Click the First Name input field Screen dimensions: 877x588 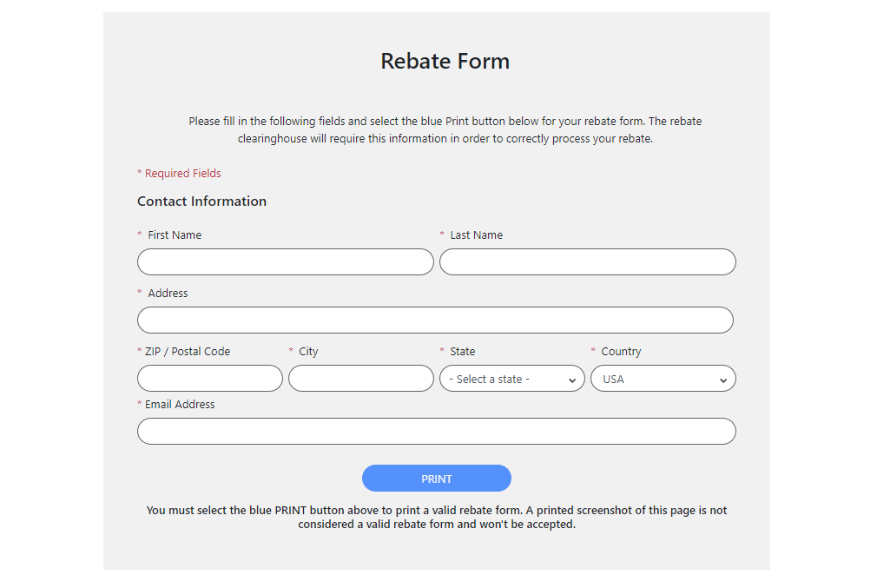coord(285,262)
